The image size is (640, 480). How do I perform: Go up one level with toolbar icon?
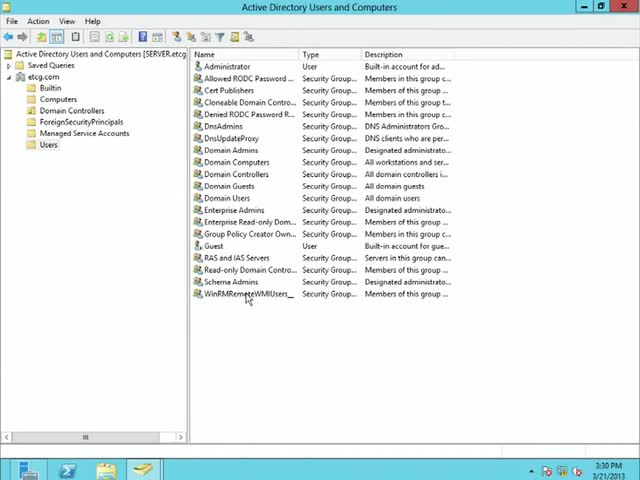(x=42, y=37)
